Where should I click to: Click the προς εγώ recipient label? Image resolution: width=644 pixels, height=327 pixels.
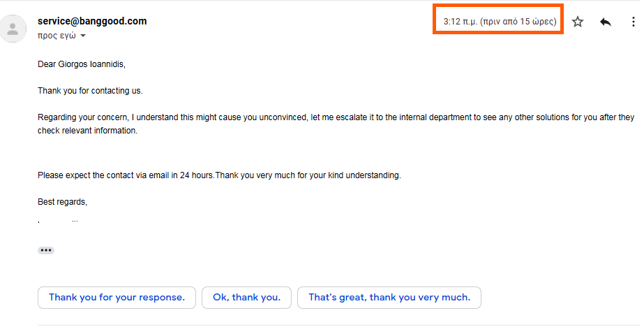pyautogui.click(x=56, y=36)
